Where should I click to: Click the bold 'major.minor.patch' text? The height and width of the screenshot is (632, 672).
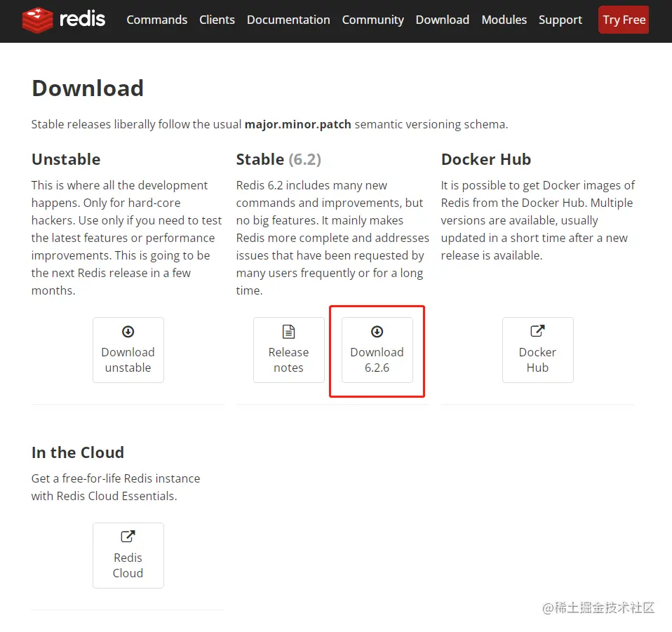coord(298,124)
